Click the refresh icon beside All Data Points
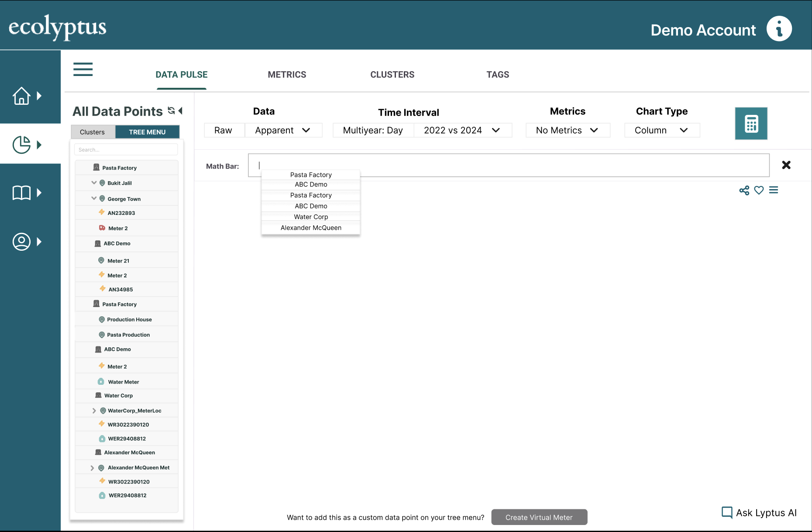The image size is (812, 532). (x=172, y=111)
